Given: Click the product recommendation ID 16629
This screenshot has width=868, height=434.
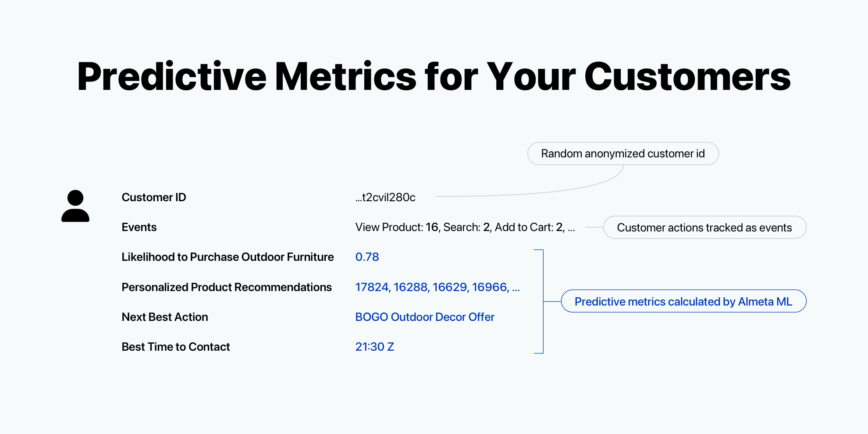Looking at the screenshot, I should pyautogui.click(x=450, y=288).
